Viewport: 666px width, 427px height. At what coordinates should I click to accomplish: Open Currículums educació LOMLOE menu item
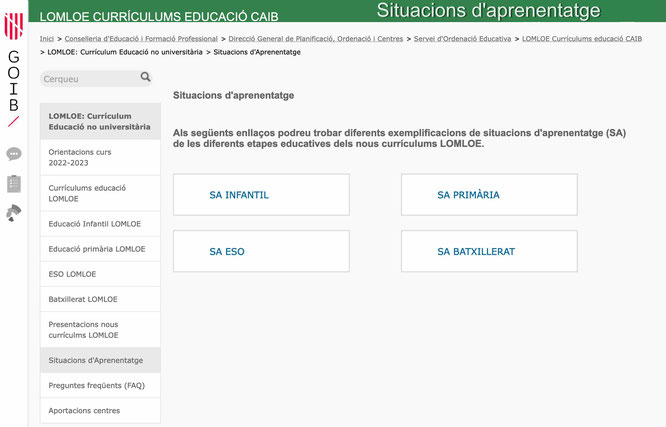point(100,193)
